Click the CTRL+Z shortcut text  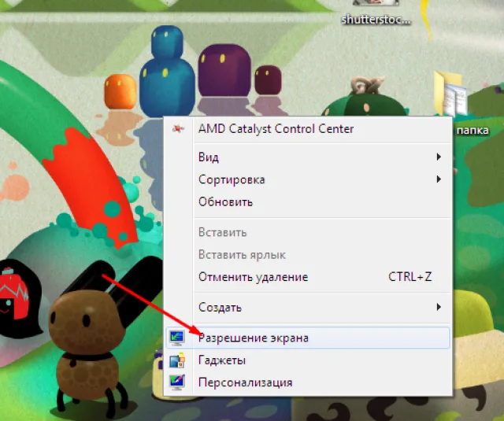point(410,277)
